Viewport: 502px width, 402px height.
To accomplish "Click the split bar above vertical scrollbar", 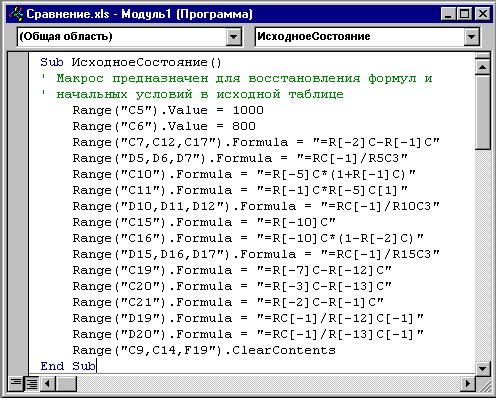I will (x=483, y=56).
